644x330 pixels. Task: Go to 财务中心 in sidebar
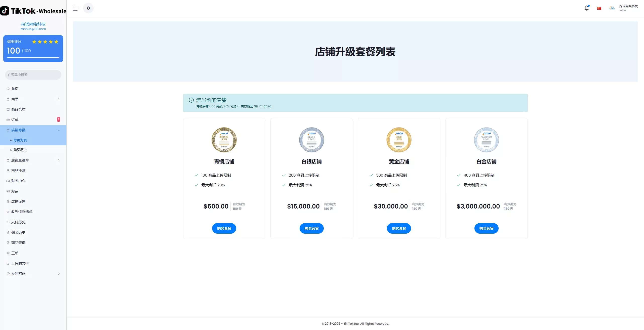coord(18,181)
